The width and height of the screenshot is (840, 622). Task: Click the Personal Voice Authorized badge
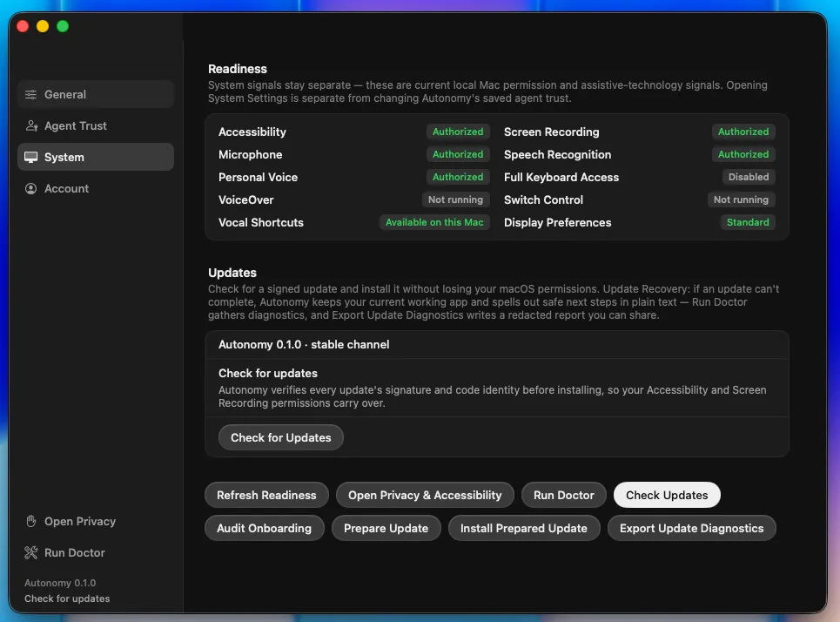[458, 177]
